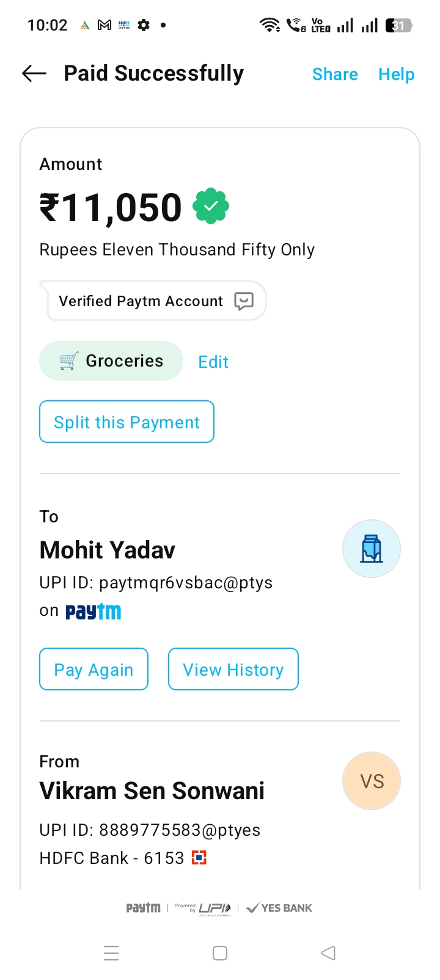Tap the shopping cart Groceries icon
Screen dimensions: 440x980
[68, 361]
